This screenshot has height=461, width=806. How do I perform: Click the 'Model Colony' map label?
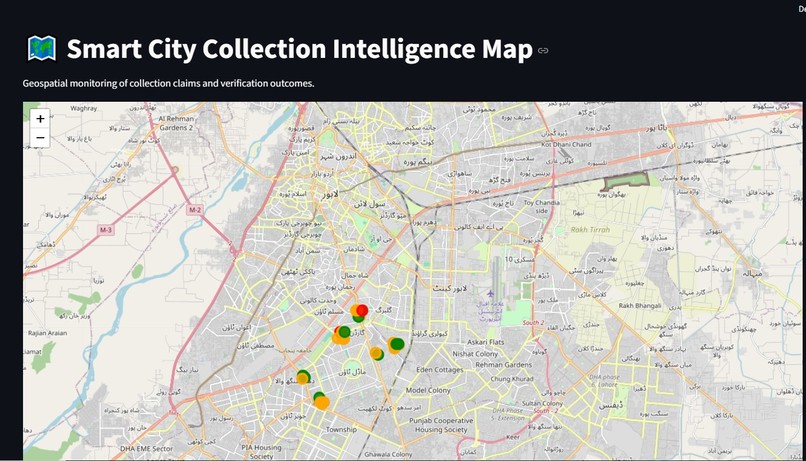click(428, 390)
